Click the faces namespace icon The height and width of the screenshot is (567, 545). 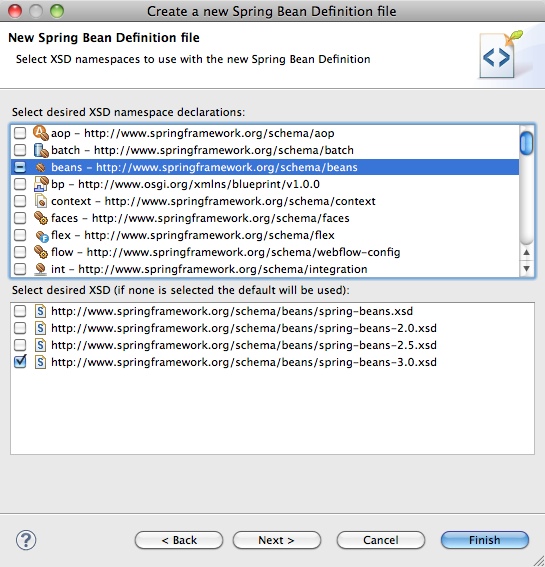(x=41, y=218)
